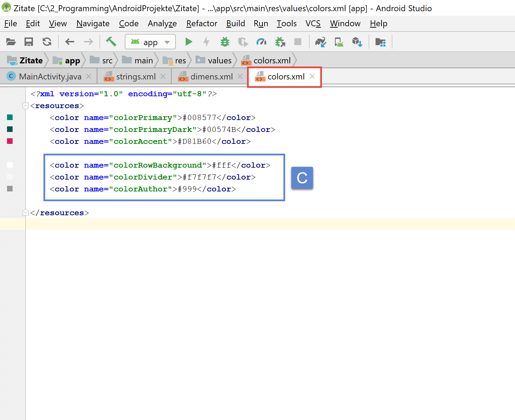Screen dimensions: 515x420
Task: Click the src breadcrumb folder
Action: [x=101, y=60]
